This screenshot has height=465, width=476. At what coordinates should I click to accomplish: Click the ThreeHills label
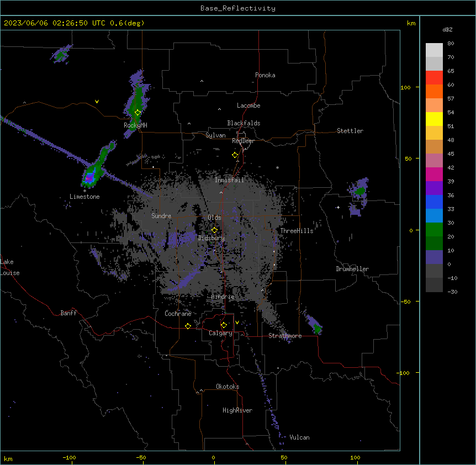click(x=297, y=231)
